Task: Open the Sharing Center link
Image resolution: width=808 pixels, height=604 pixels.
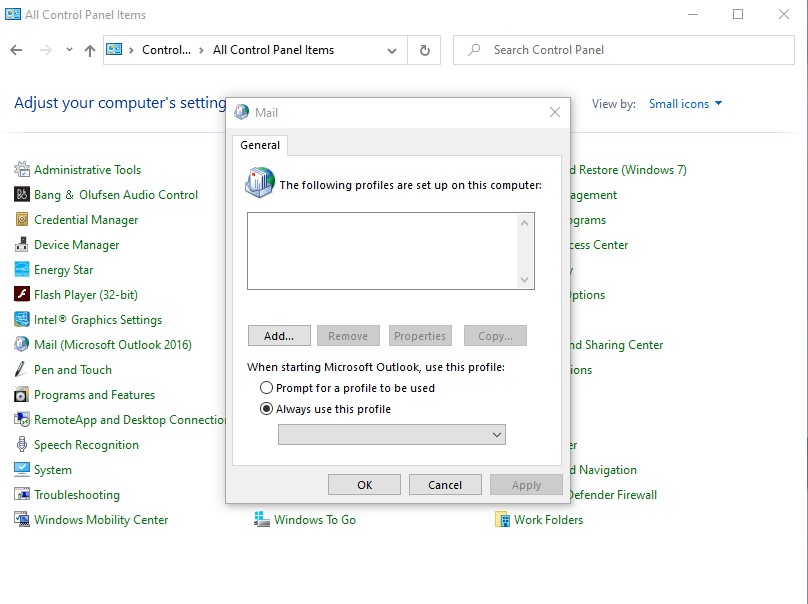Action: [617, 345]
